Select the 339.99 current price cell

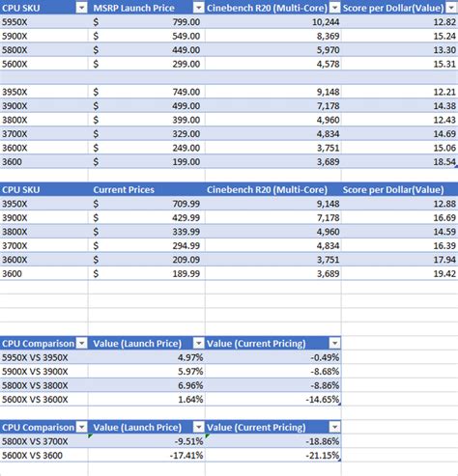pyautogui.click(x=147, y=232)
